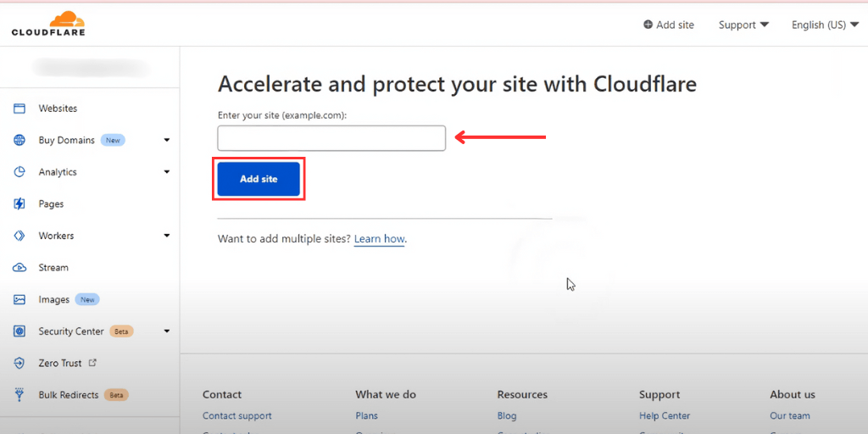The width and height of the screenshot is (868, 434).
Task: Click the Stream cloud play icon
Action: tap(19, 267)
